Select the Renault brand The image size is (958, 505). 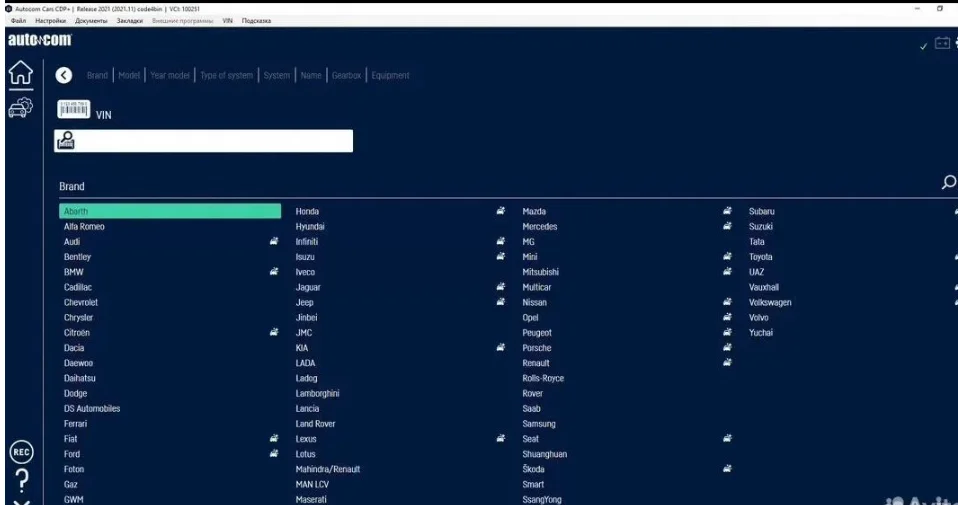(x=535, y=363)
